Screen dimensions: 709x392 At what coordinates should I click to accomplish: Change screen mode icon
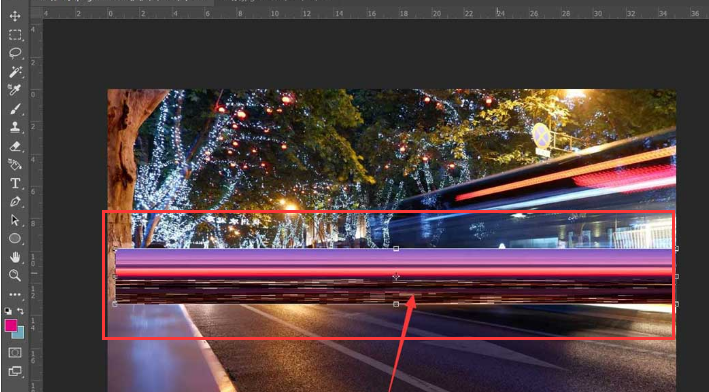point(15,372)
